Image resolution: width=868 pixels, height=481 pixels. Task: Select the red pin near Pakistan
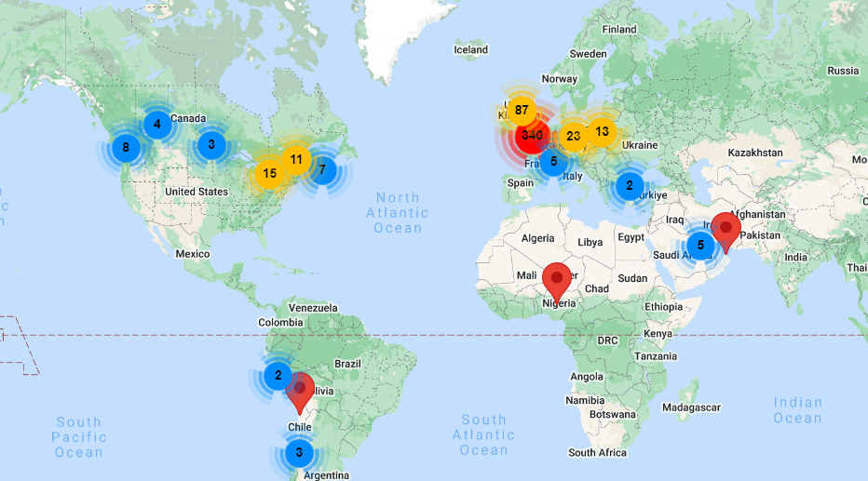[726, 227]
